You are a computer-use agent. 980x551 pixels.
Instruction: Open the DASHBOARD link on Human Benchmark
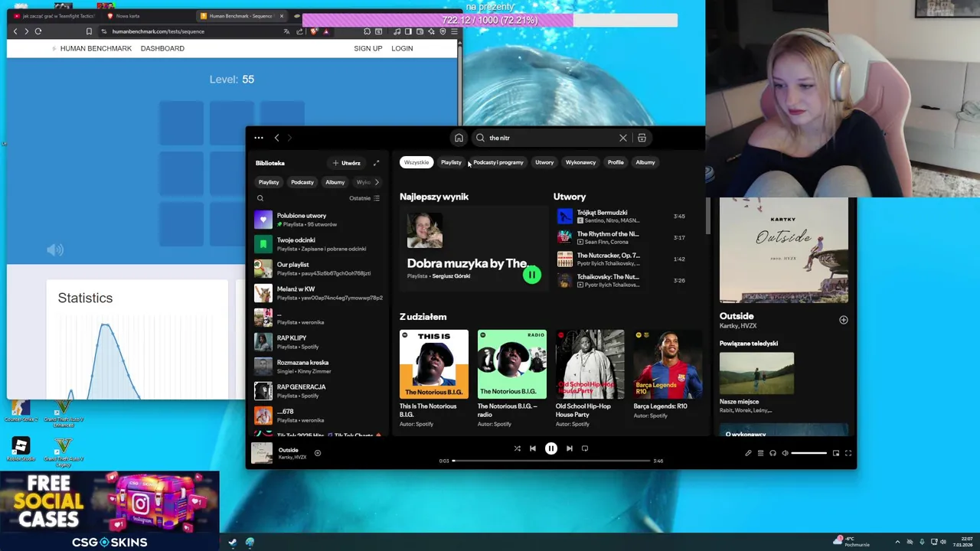click(162, 48)
